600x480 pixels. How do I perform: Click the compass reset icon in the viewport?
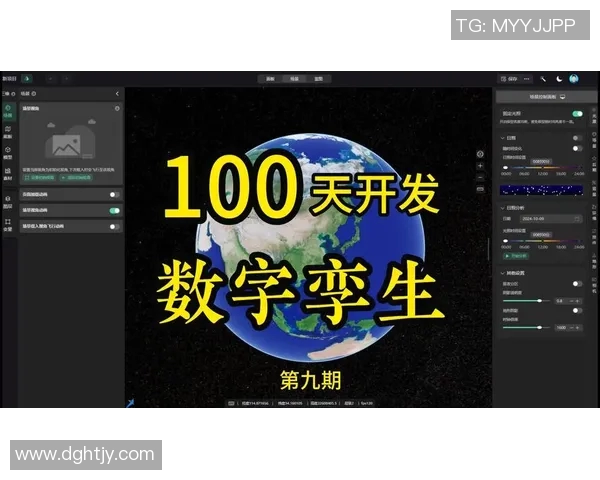[x=480, y=154]
